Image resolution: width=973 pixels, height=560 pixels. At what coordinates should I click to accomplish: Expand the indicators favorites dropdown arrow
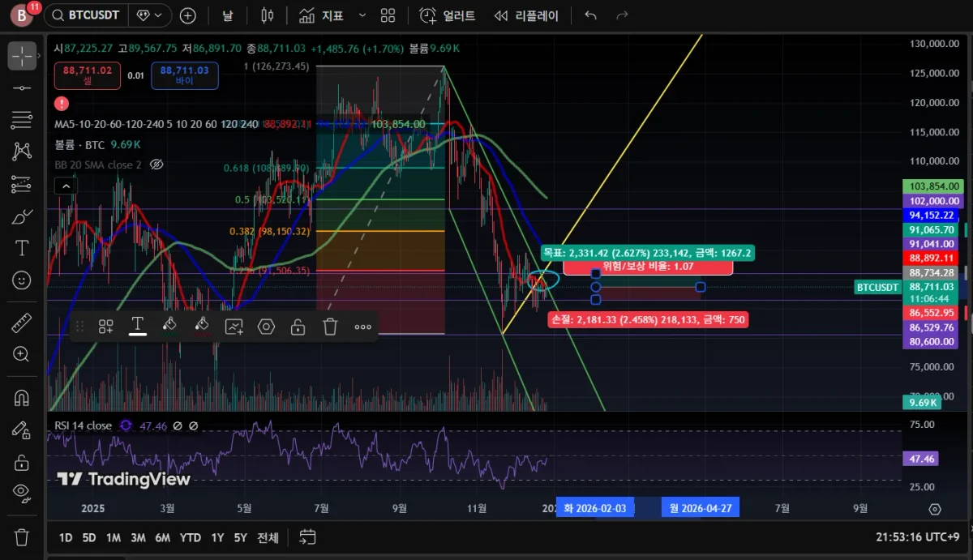pyautogui.click(x=362, y=15)
